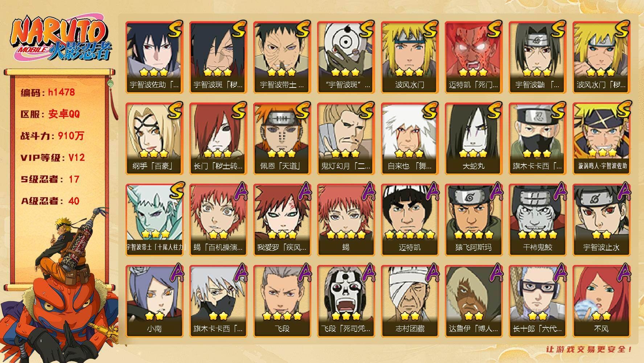
Task: Choose the 猿飞阿斯玛 ninja card
Action: 473,220
